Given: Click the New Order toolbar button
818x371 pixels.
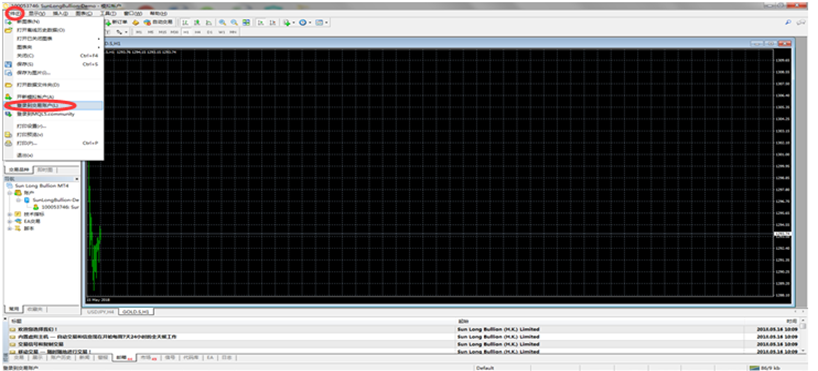Looking at the screenshot, I should pyautogui.click(x=116, y=22).
